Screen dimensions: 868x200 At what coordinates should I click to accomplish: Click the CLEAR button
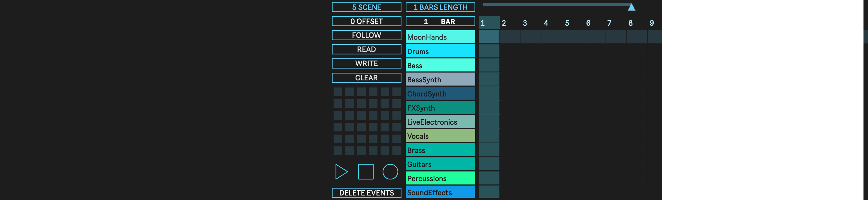[x=366, y=78]
